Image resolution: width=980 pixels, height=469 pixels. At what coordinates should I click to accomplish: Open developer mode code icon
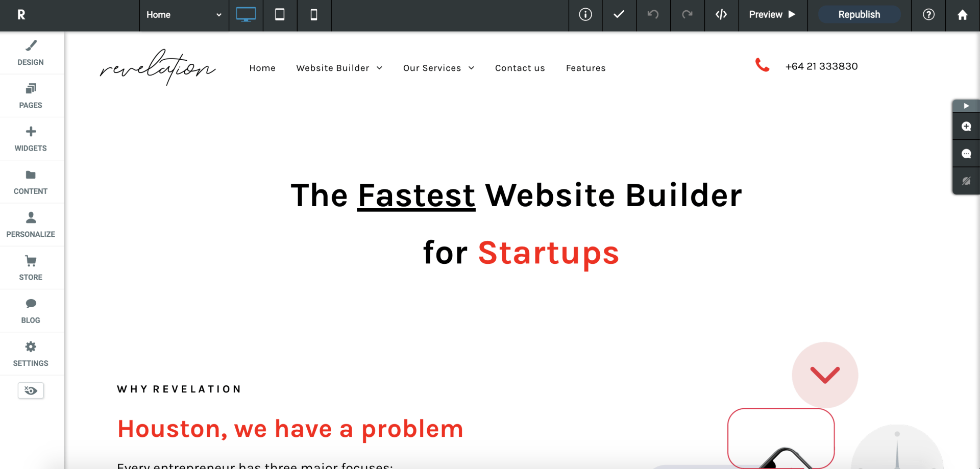coord(721,15)
